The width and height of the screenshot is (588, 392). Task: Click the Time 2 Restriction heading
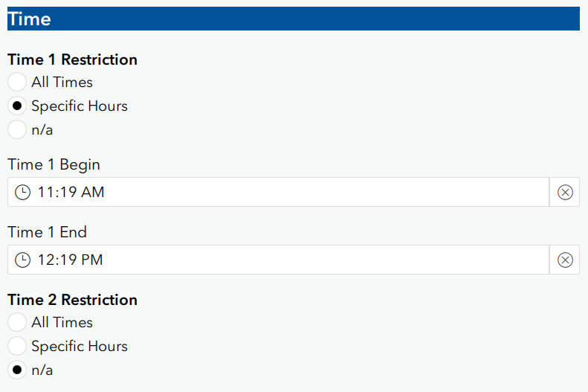click(72, 300)
